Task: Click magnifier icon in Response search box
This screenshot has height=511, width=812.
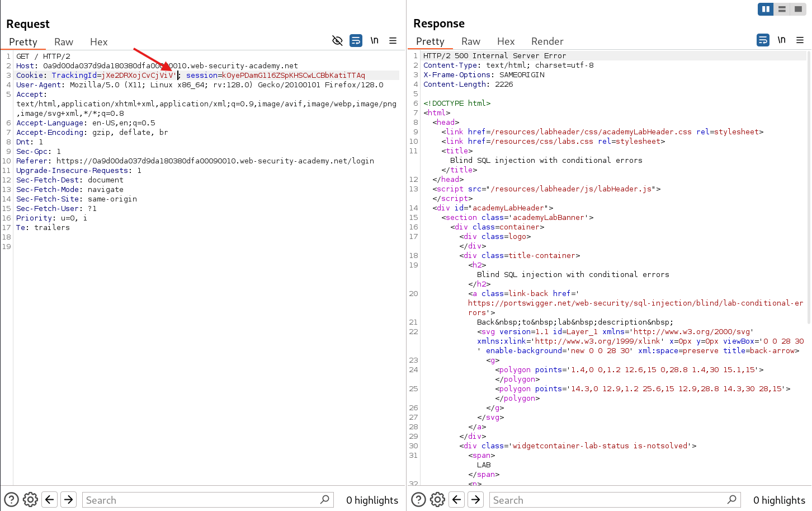Action: (x=732, y=499)
